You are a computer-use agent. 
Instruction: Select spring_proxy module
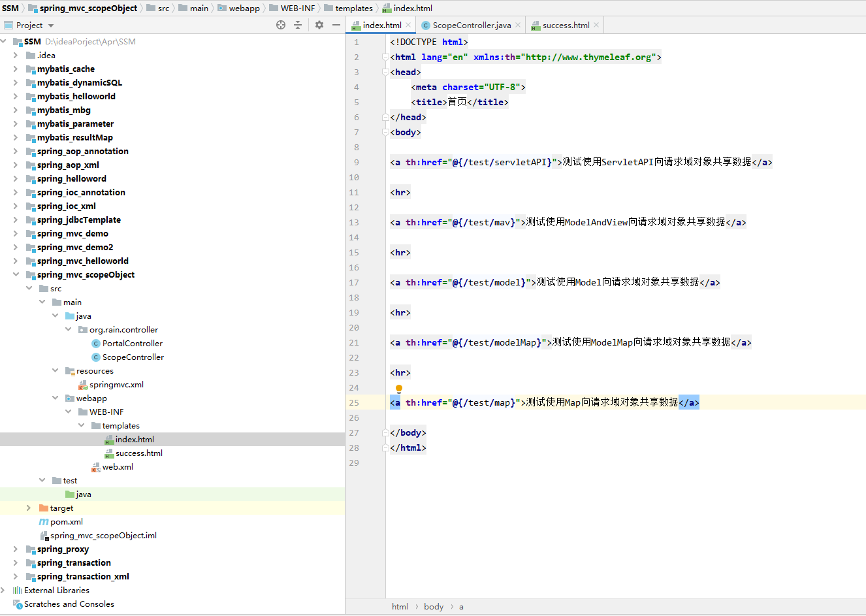63,549
